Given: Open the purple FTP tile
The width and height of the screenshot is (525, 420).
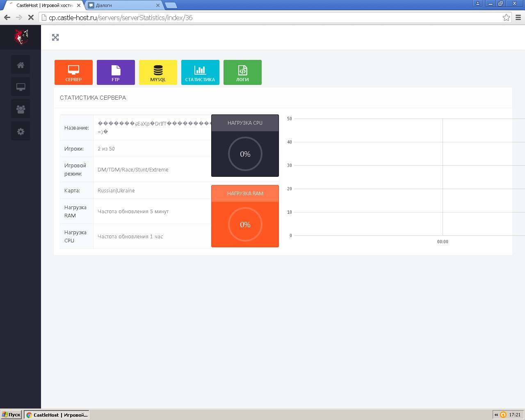Looking at the screenshot, I should coord(116,73).
